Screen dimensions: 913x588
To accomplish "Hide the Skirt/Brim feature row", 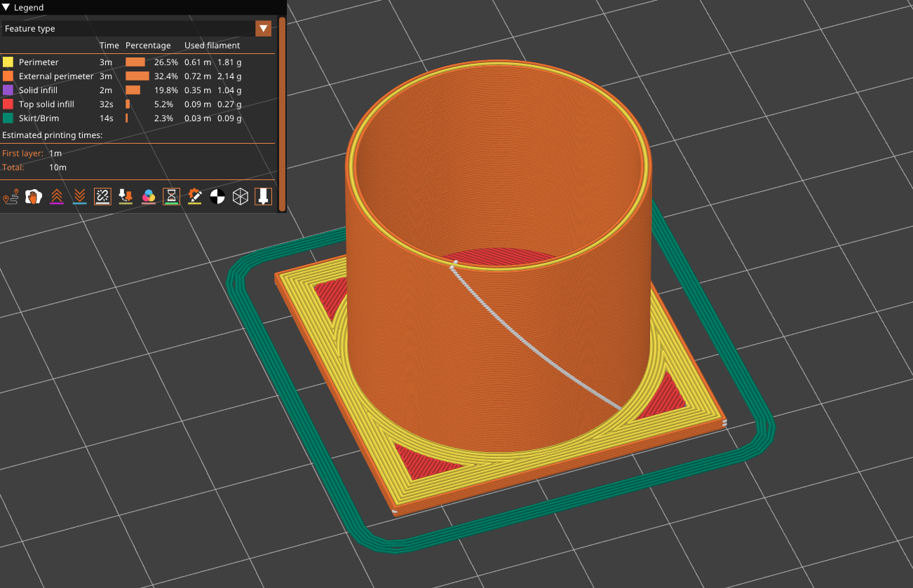I will click(137, 118).
